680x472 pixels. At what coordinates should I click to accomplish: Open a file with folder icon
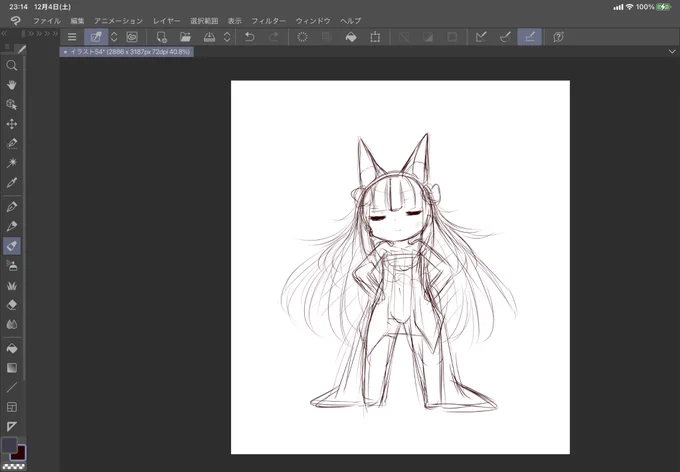point(185,37)
